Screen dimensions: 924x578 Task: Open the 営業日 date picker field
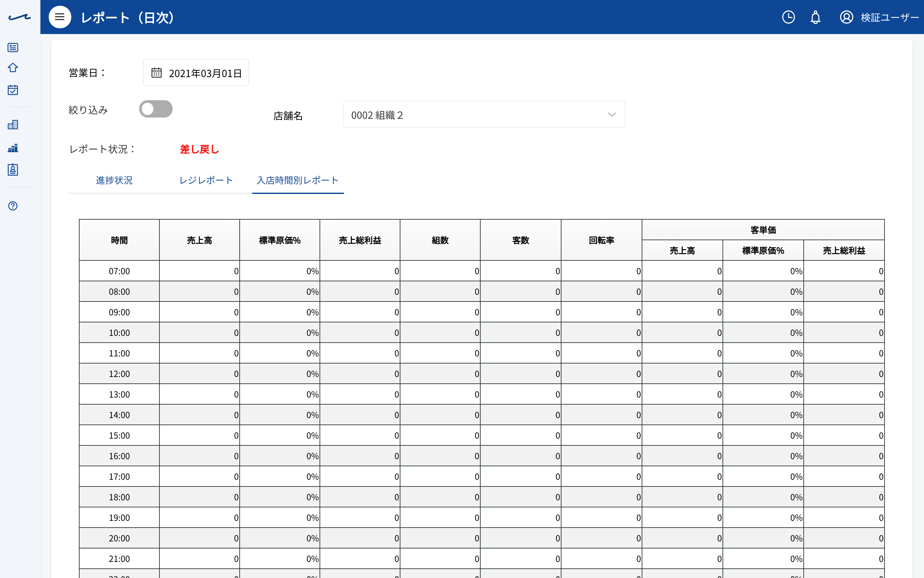click(196, 73)
